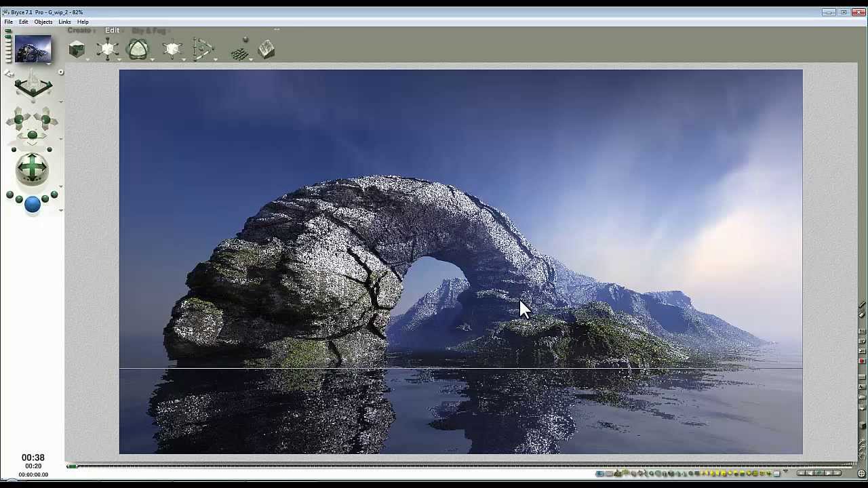This screenshot has width=868, height=488.
Task: Switch to the Create palette
Action: click(x=81, y=30)
